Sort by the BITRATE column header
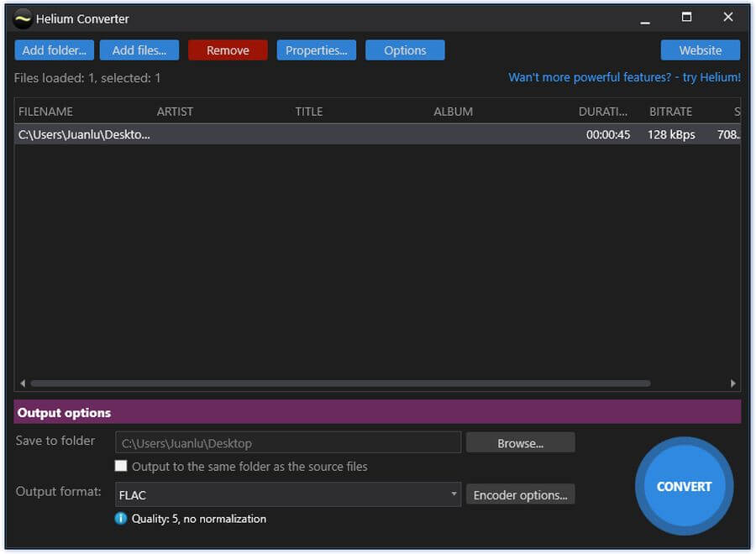Image resolution: width=756 pixels, height=554 pixels. click(x=670, y=112)
